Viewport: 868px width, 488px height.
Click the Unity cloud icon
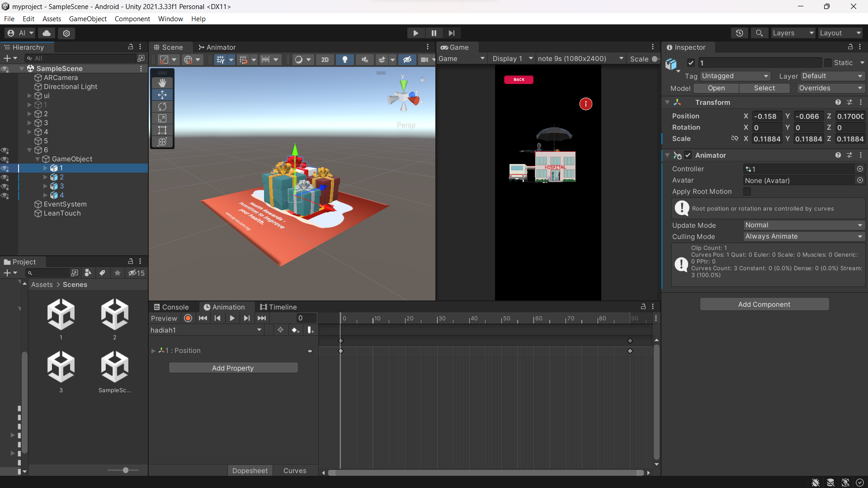tap(47, 33)
